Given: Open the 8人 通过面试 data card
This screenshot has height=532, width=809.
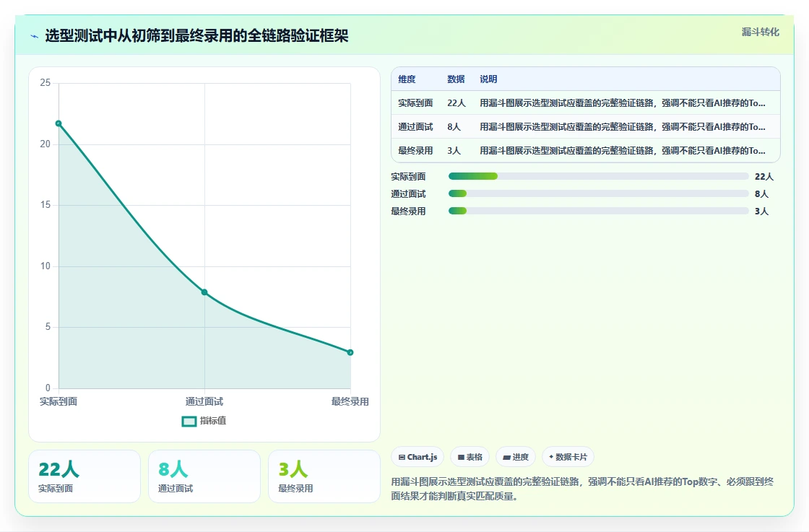Looking at the screenshot, I should click(204, 476).
